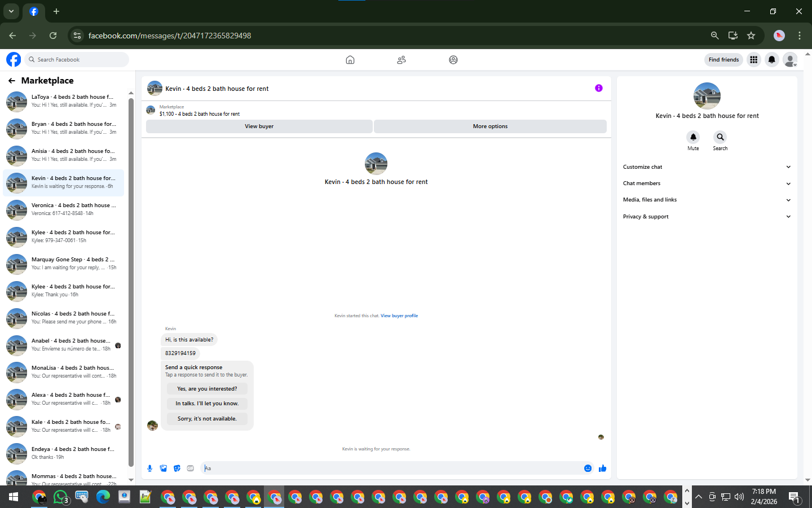Record a voice clip microphone icon
Viewport: 812px width, 508px height.
150,468
